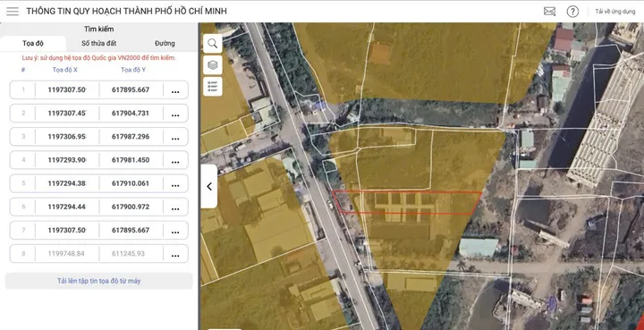Viewport: 644px width, 330px height.
Task: Open options dots for coordinate row 8
Action: (175, 254)
